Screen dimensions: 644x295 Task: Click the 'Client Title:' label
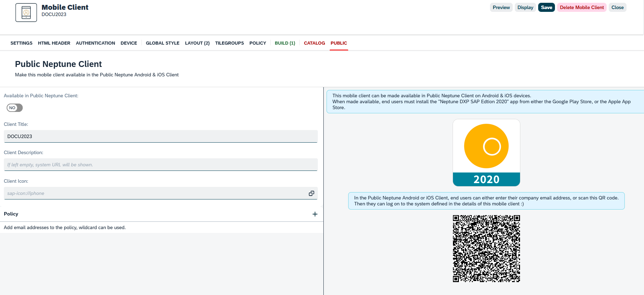pos(16,124)
